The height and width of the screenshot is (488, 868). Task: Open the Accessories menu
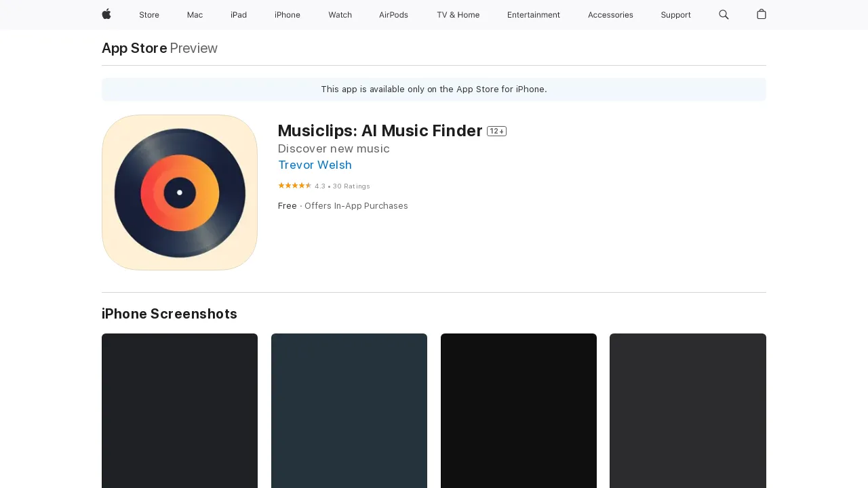(x=610, y=15)
